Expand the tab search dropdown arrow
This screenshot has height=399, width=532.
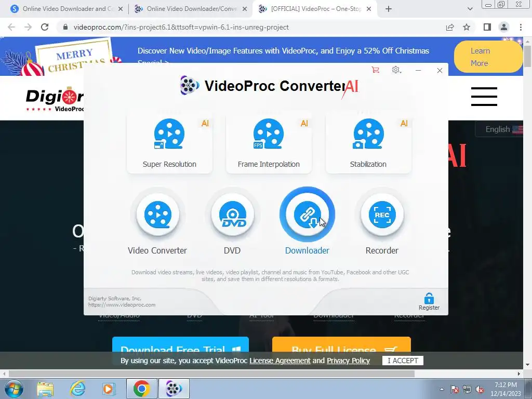[470, 9]
